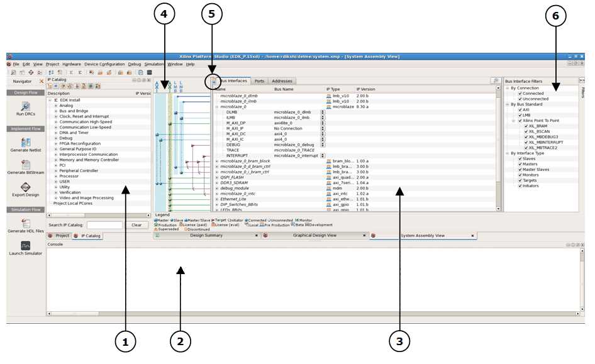595x364 pixels.
Task: Select the DIP_Switches_8Bits instance row
Action: [355, 205]
